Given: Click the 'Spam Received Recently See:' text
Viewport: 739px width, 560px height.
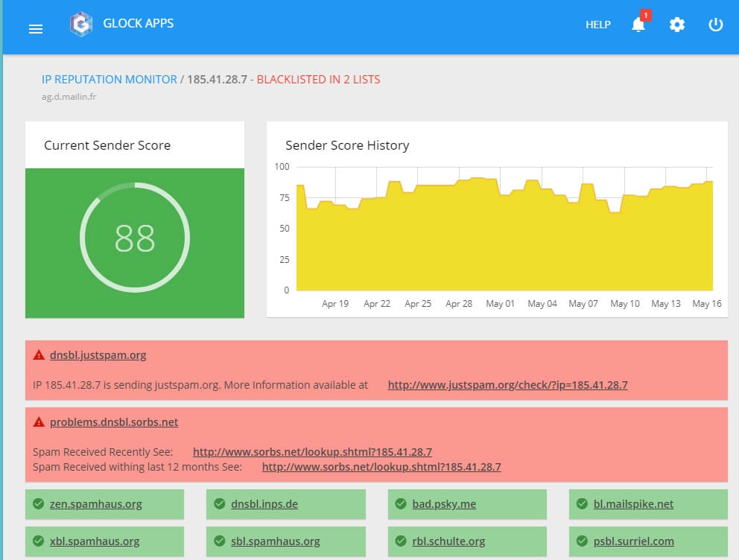Looking at the screenshot, I should (103, 452).
